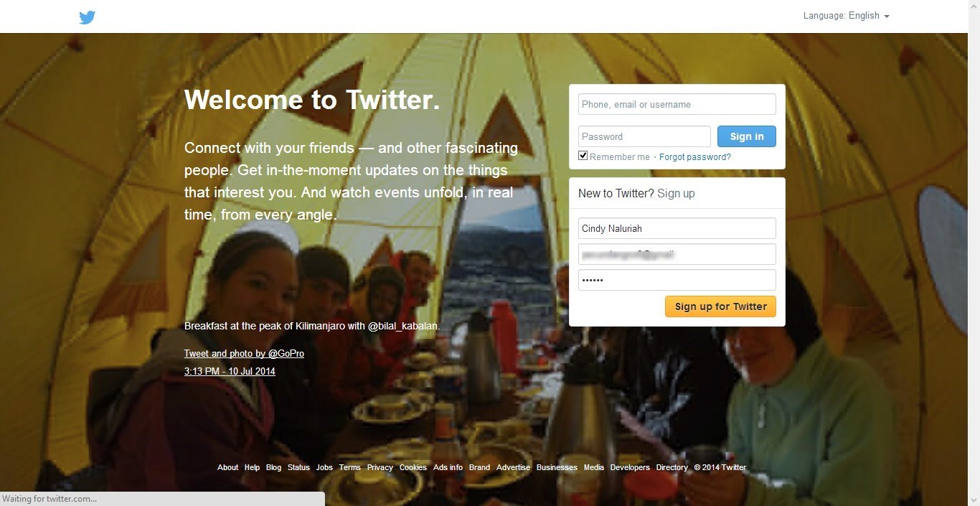Open the Help footer link
This screenshot has height=506, width=980.
[252, 467]
